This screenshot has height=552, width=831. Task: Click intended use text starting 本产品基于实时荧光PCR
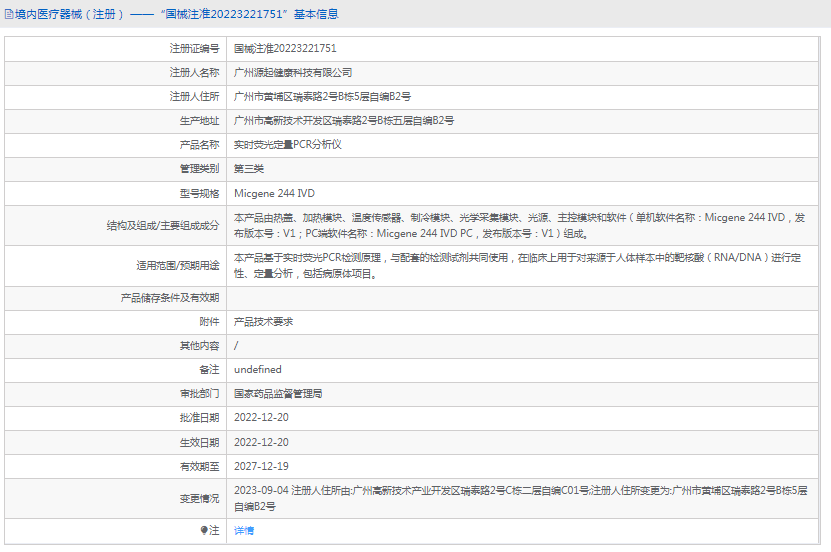point(517,265)
